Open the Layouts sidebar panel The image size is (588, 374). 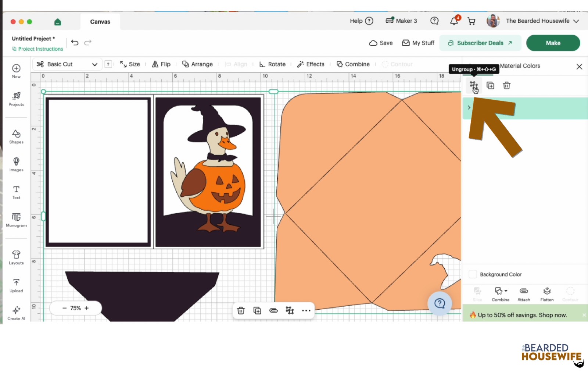point(16,257)
